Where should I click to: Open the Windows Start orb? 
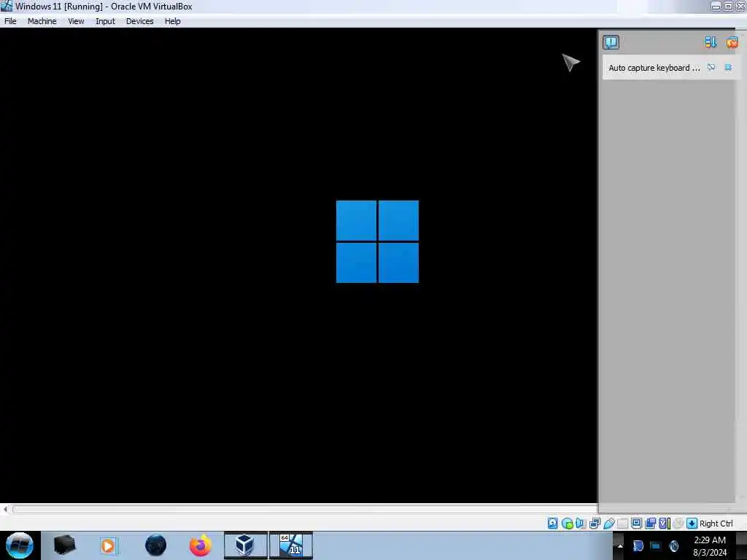20,545
